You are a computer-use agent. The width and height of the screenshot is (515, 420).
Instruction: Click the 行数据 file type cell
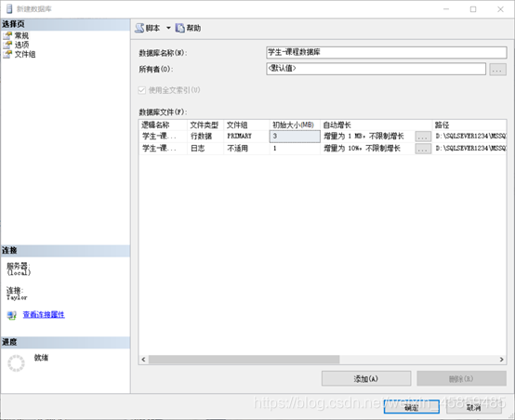pos(205,137)
